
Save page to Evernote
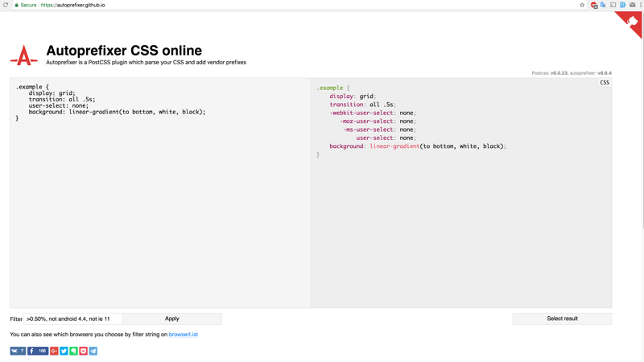click(x=73, y=351)
